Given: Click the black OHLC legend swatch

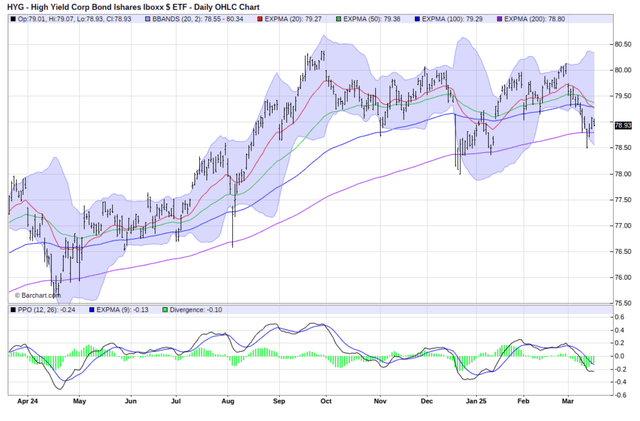Looking at the screenshot, I should 13,19.
